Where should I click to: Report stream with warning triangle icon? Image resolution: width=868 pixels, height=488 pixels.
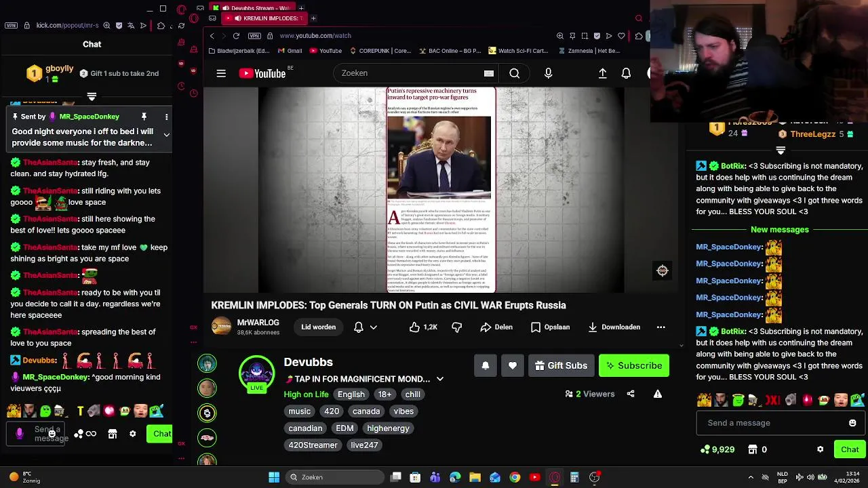(658, 394)
